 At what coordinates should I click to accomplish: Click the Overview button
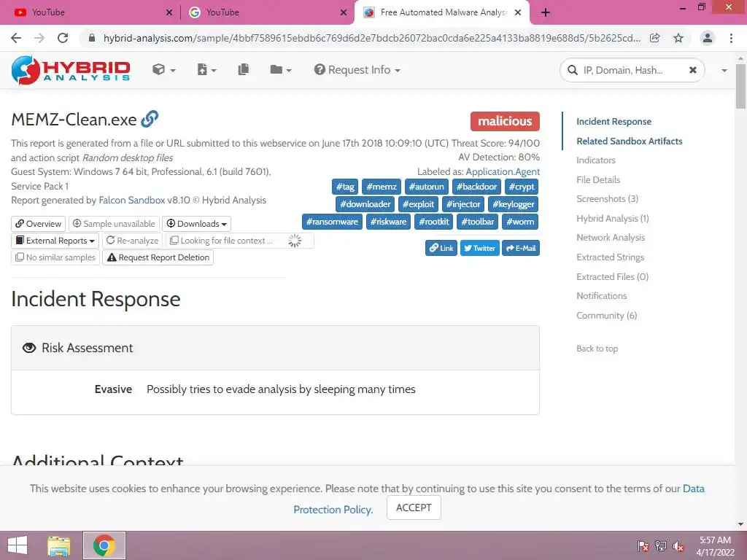click(x=39, y=224)
